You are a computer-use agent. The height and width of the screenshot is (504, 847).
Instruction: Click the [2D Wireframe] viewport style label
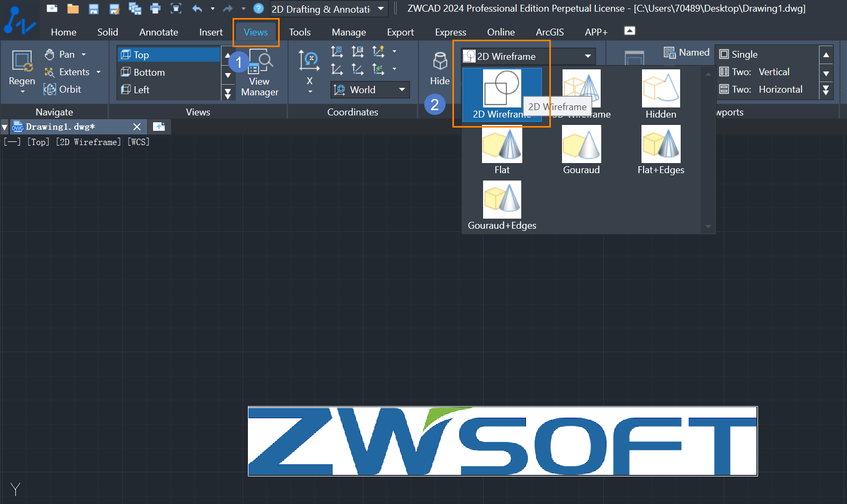coord(88,142)
